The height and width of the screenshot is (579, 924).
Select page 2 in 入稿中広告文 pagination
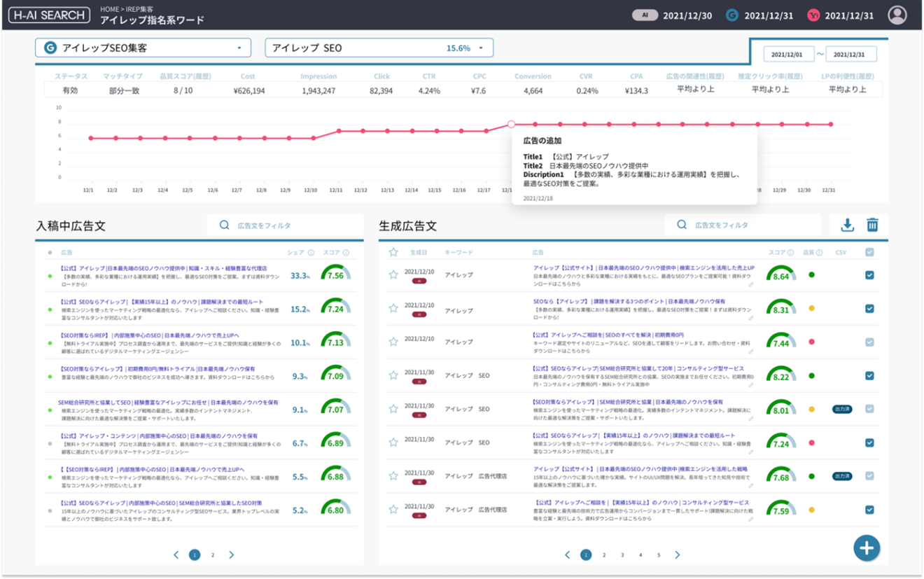click(x=213, y=555)
